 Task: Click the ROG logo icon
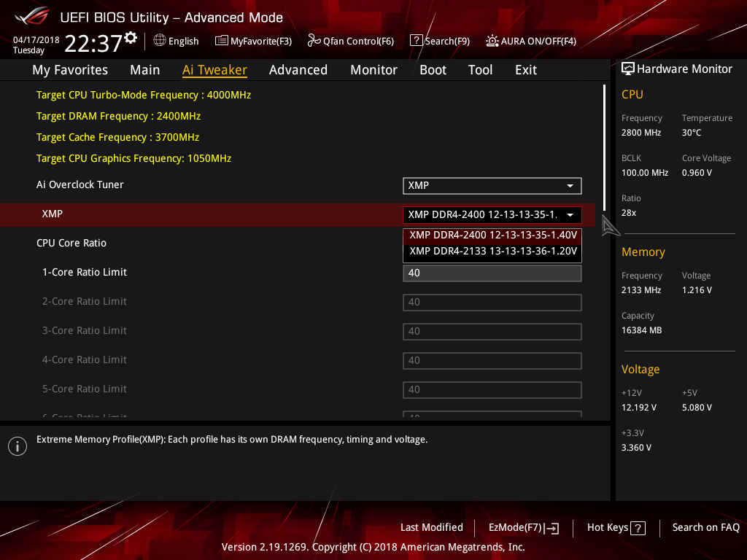[x=32, y=17]
